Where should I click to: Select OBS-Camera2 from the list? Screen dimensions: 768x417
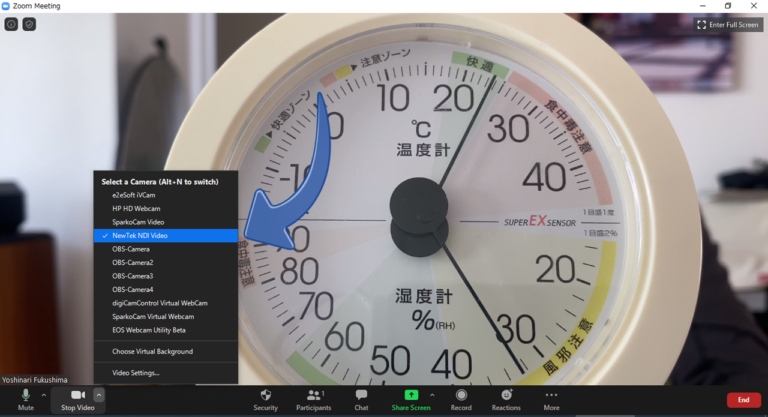coord(166,263)
